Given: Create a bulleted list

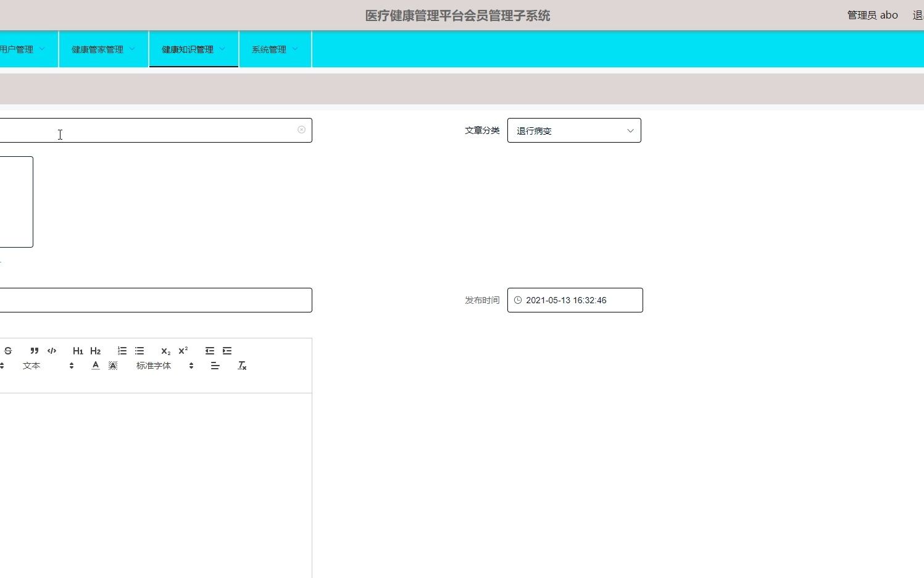Looking at the screenshot, I should coord(139,351).
